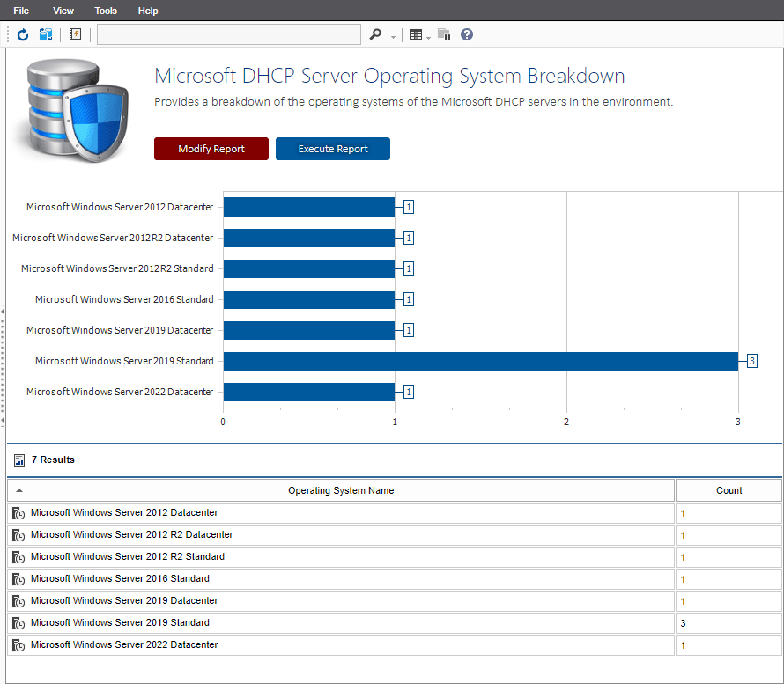
Task: Click the Modify Report button
Action: tap(211, 149)
